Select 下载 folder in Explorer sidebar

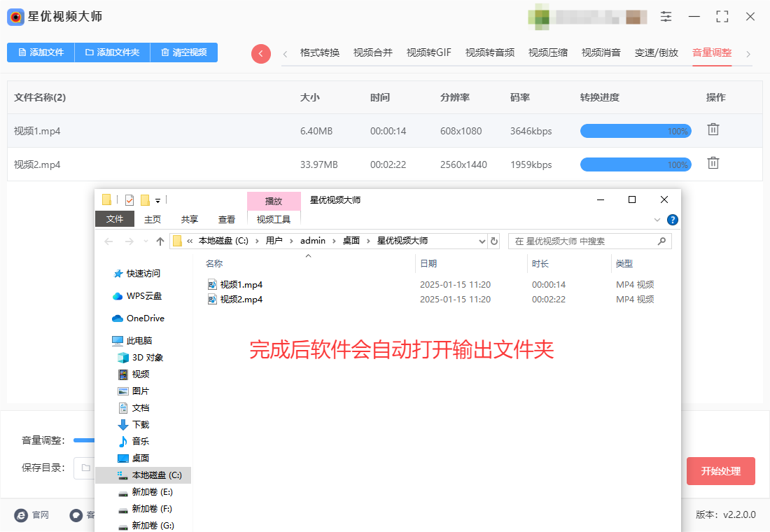(134, 424)
